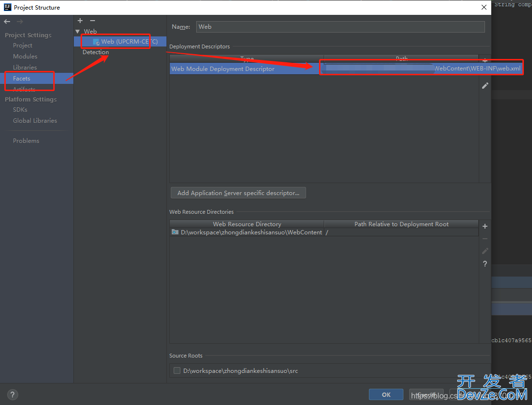
Task: Add a new facet with plus icon
Action: pos(80,21)
